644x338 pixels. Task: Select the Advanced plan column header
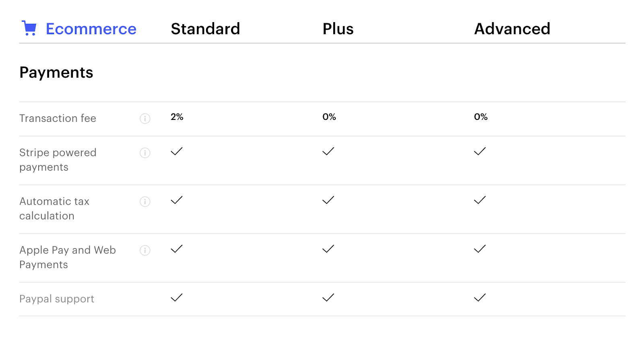coord(512,29)
